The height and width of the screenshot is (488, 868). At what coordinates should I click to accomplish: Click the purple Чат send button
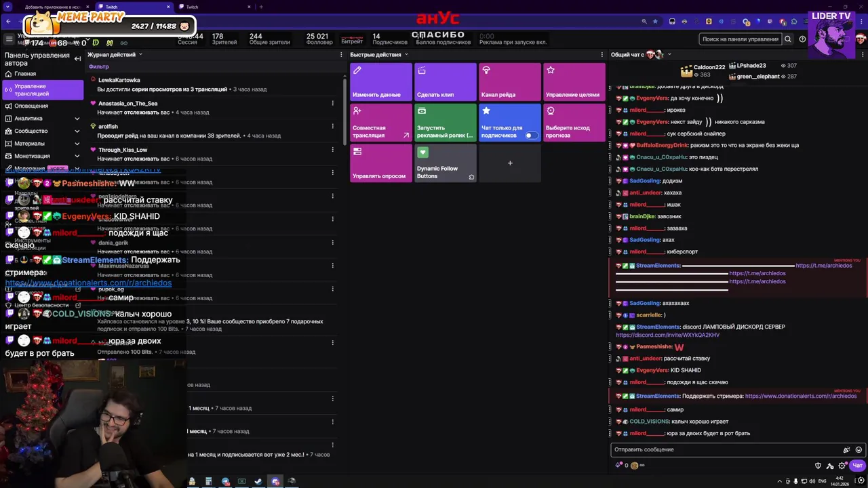[x=857, y=466]
